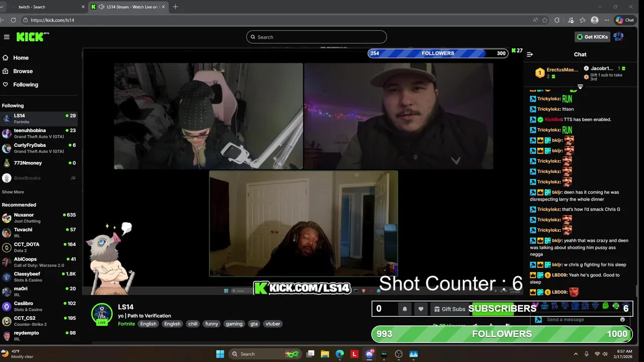The image size is (644, 362).
Task: Open offline BreeBrooks channel
Action: coord(39,178)
